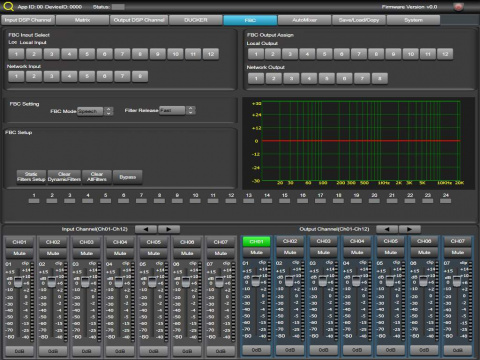The width and height of the screenshot is (480, 360).
Task: Select input channel CH01 button
Action: tap(19, 242)
